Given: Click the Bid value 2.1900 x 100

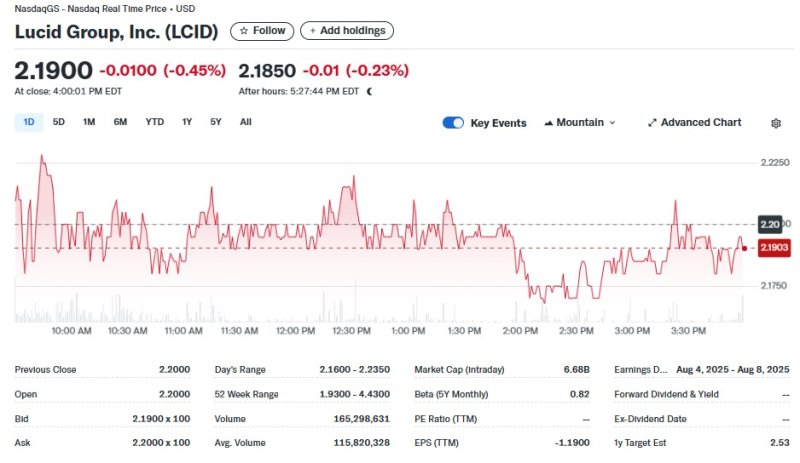Looking at the screenshot, I should tap(161, 419).
